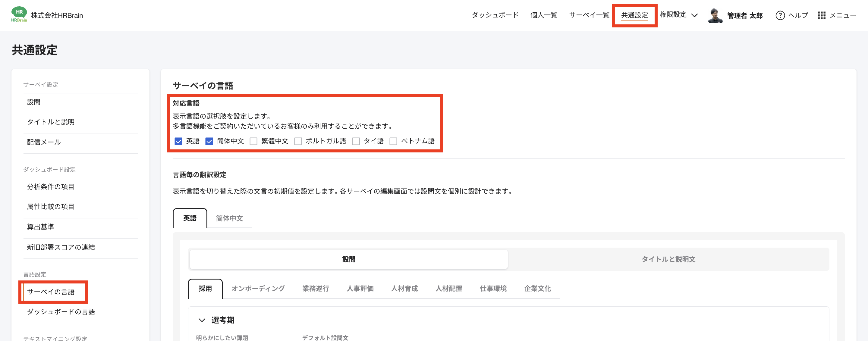Open the メニュー grid icon
Screen dimensions: 868x341
tap(822, 15)
